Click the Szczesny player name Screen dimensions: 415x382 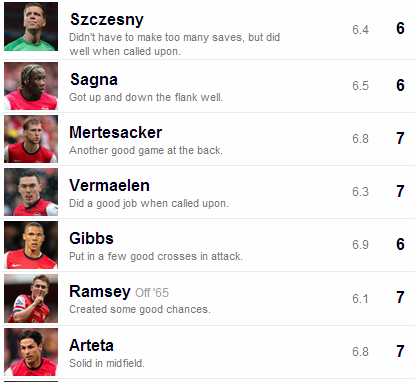107,20
